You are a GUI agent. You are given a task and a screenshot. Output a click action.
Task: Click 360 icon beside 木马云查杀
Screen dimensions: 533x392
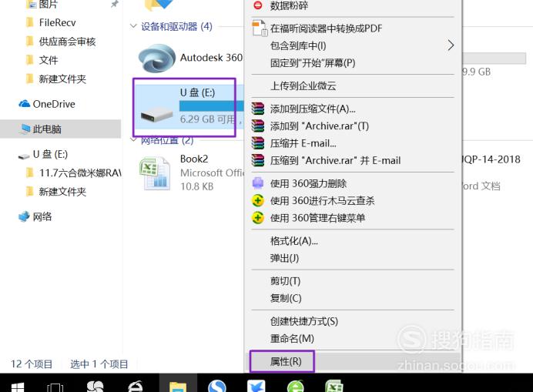[x=258, y=200]
